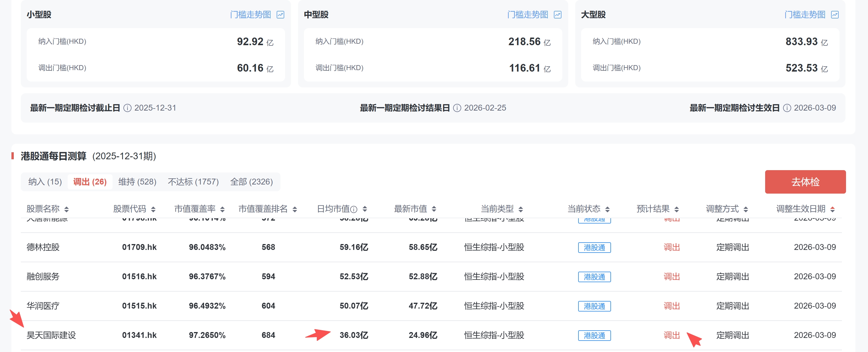The width and height of the screenshot is (868, 352).
Task: Click 港股通 tag in 融创服务 row
Action: click(594, 277)
